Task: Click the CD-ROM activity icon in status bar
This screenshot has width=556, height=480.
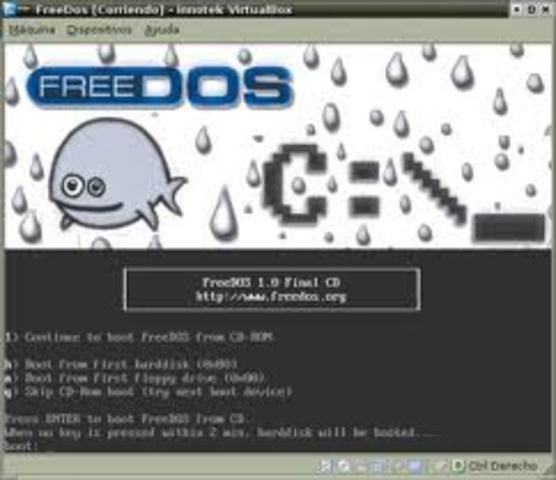Action: (343, 466)
